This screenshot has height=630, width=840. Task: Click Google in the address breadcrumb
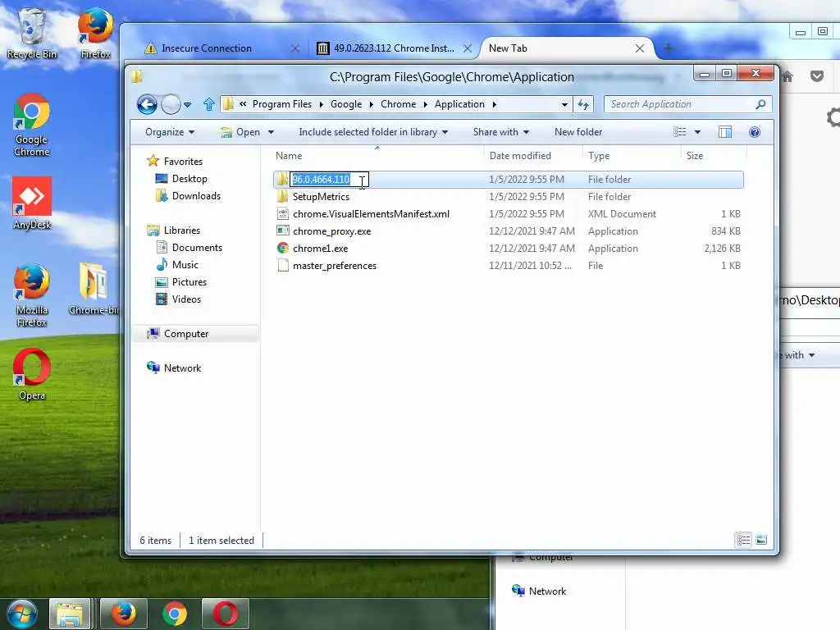(x=346, y=104)
